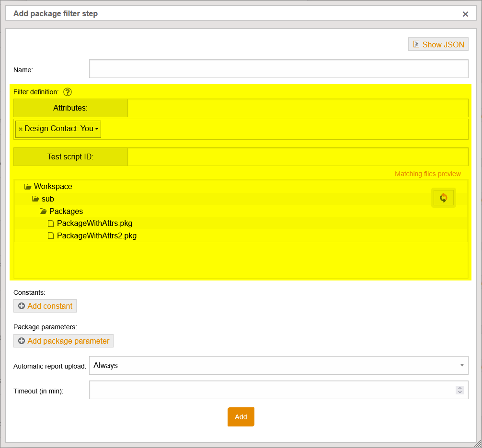Click the Add package parameter button
Viewport: 482px width, 448px height.
63,341
